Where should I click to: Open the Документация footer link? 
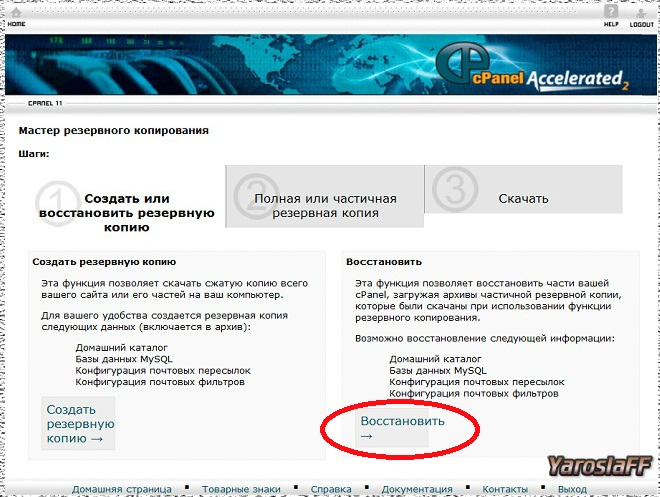417,489
